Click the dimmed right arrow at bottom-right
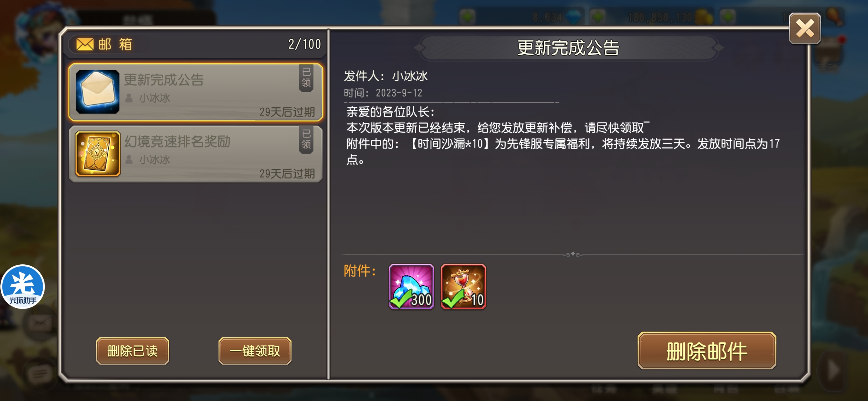The width and height of the screenshot is (868, 401). (833, 370)
